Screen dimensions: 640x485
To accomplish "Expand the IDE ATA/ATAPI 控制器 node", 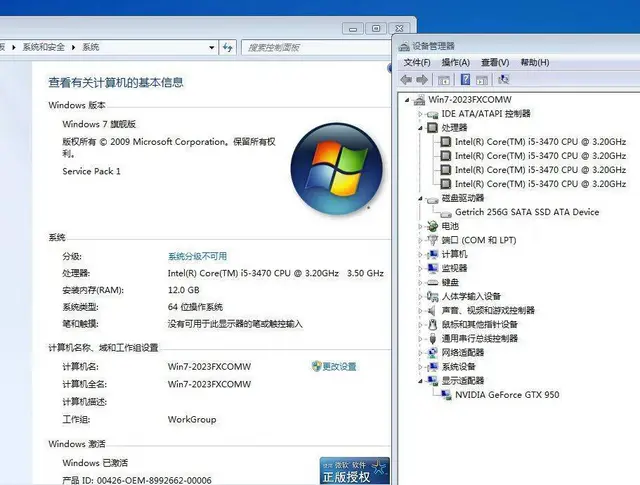I will 421,114.
